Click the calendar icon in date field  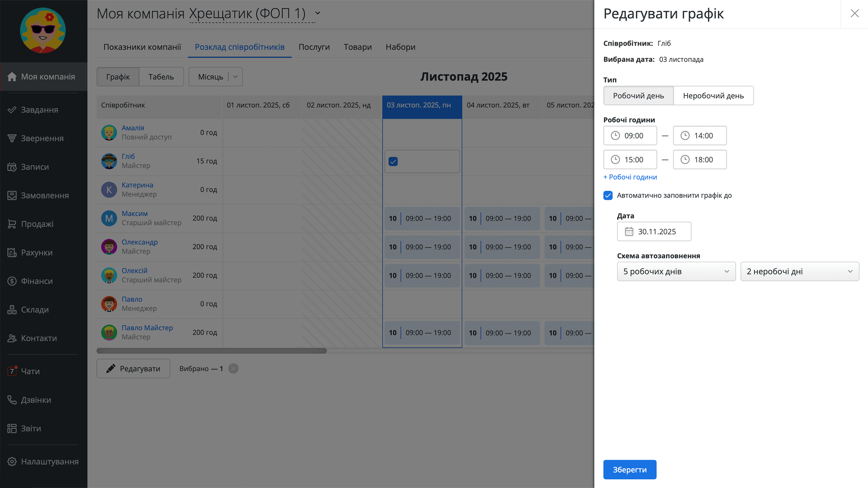[629, 231]
